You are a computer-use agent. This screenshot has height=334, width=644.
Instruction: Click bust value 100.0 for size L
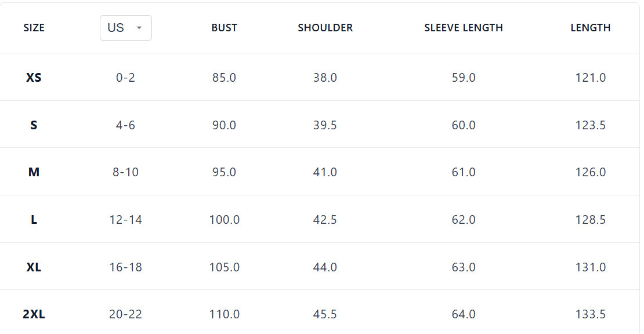[x=224, y=220]
